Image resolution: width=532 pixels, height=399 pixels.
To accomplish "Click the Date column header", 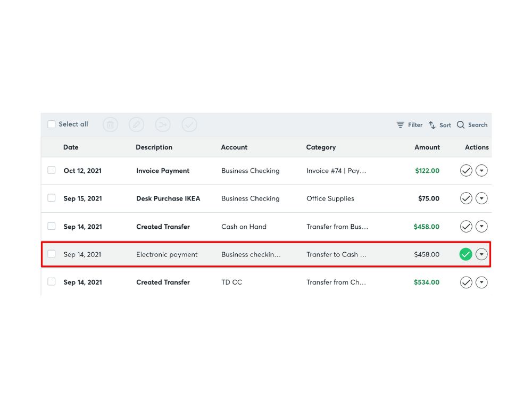I will point(71,147).
